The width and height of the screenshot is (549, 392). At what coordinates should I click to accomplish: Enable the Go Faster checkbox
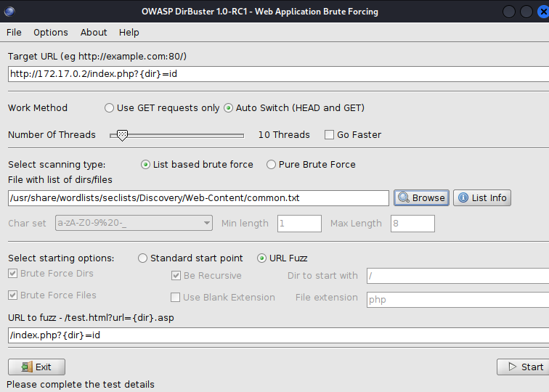point(330,134)
